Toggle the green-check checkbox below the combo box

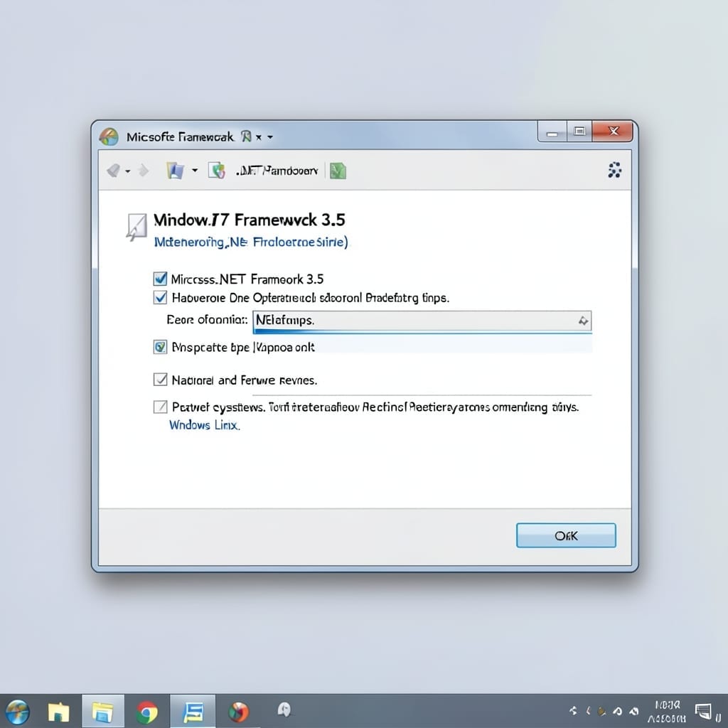[160, 347]
